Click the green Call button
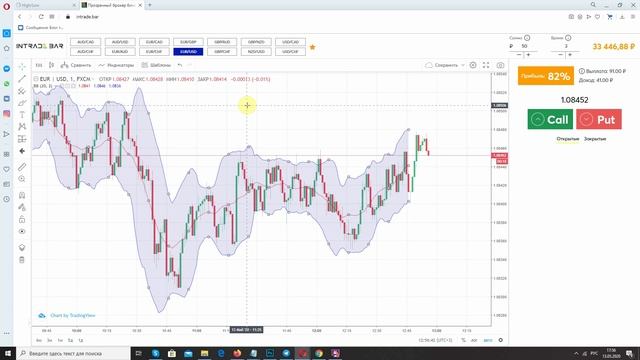Screen dimensions: 640x360 pos(550,119)
